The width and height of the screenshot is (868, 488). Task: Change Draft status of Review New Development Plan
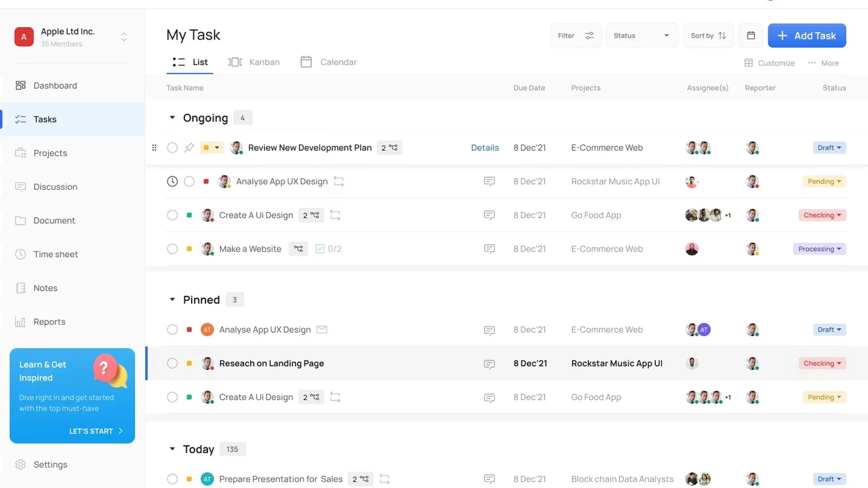[x=829, y=147]
